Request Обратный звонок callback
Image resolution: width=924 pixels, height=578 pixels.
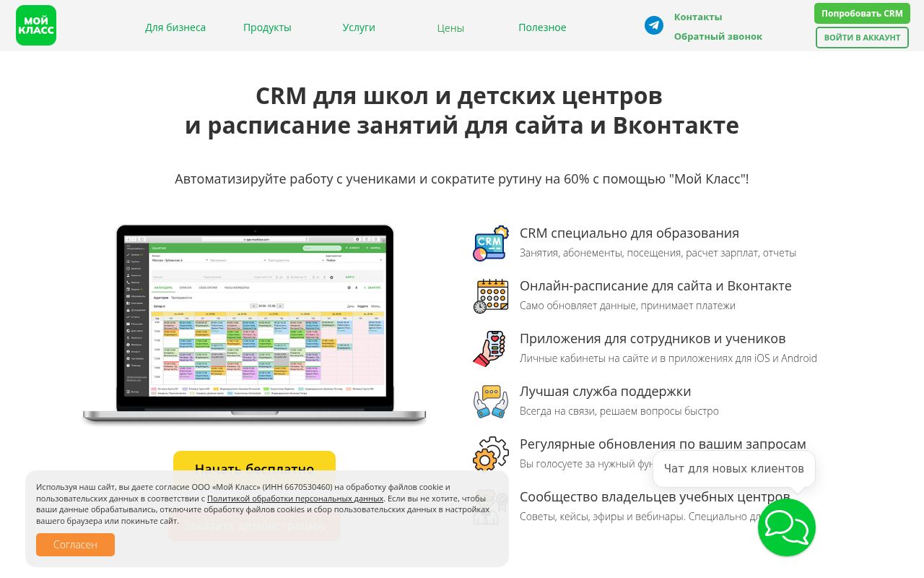(718, 36)
